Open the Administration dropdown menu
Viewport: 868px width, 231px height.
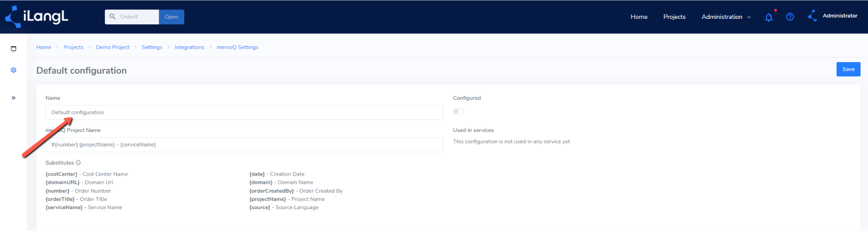point(726,17)
